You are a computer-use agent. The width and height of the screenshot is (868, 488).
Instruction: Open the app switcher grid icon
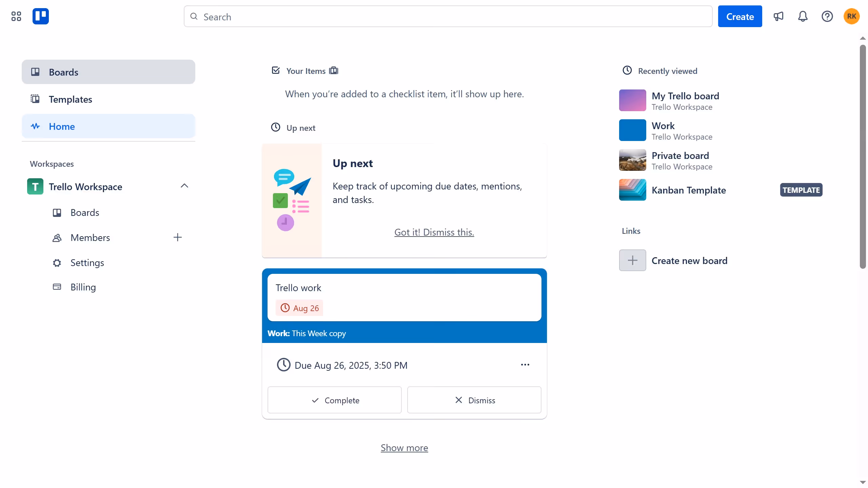16,16
